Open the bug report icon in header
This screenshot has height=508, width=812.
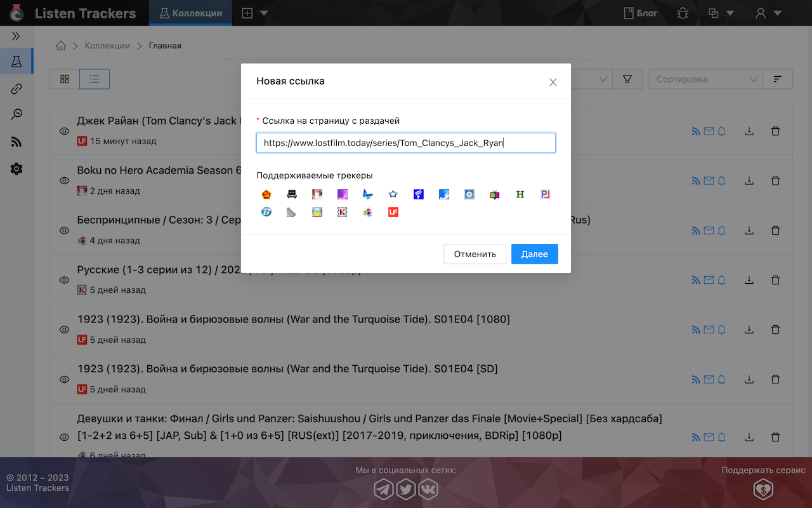(x=683, y=13)
